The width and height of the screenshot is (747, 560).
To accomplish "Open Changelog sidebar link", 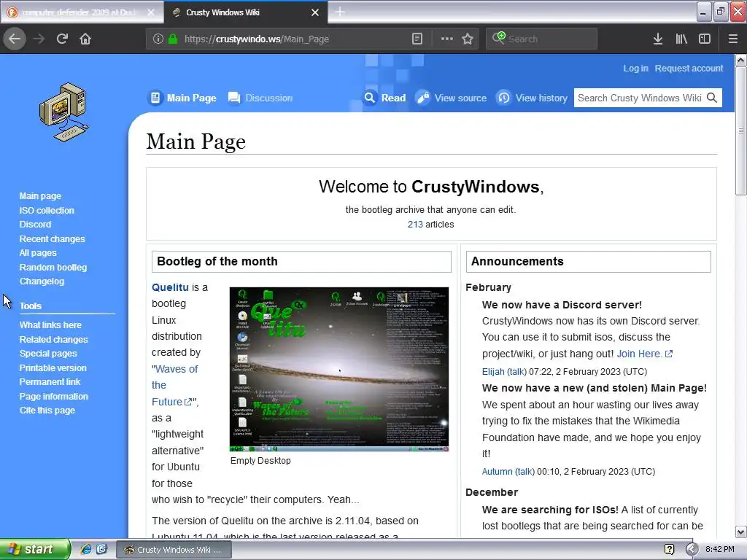I will (x=42, y=281).
